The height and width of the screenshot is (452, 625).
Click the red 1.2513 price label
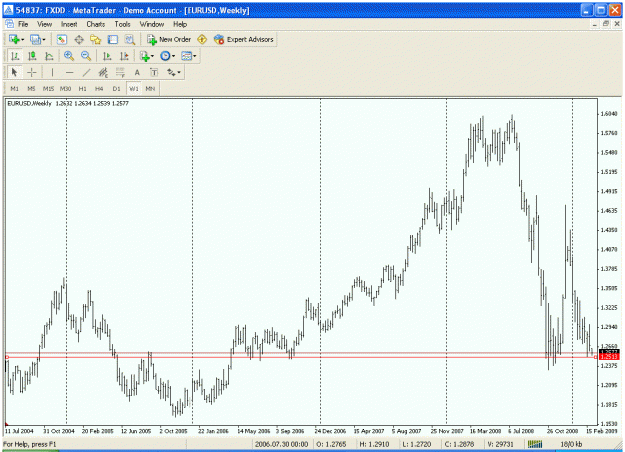pos(609,357)
